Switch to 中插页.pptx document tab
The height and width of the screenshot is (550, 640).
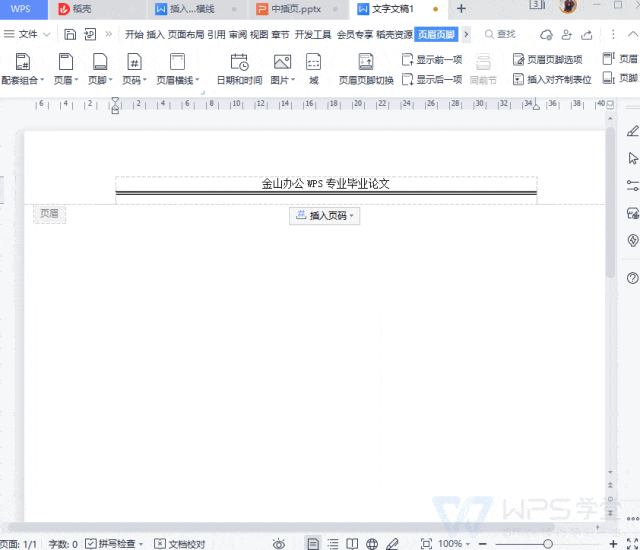point(296,9)
